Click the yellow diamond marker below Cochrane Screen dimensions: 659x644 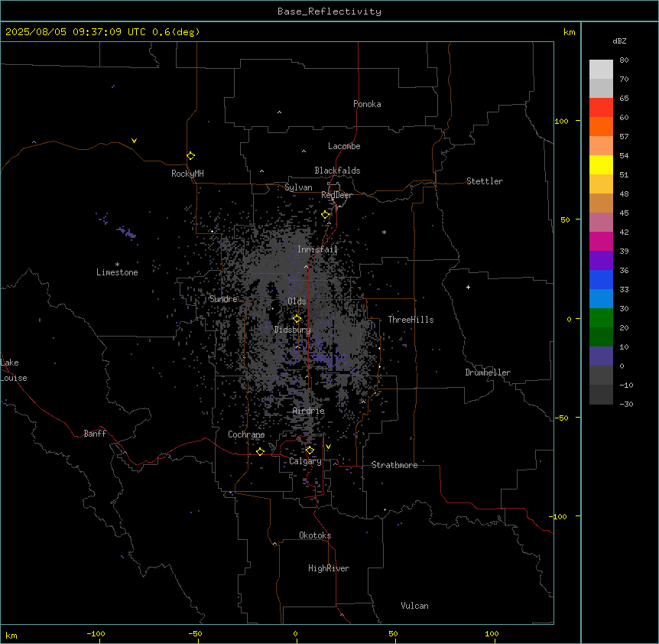click(260, 451)
